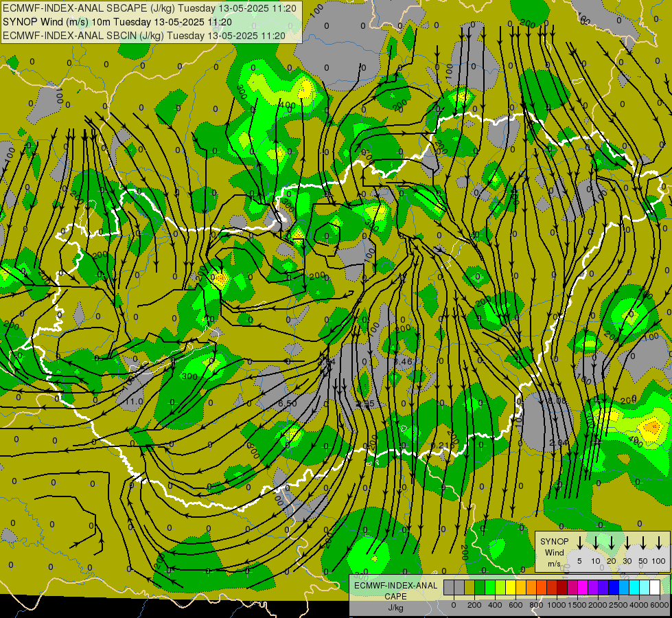Click the 3.46 wind speed value on map
Viewport: 672px width, 618px height.
[404, 362]
